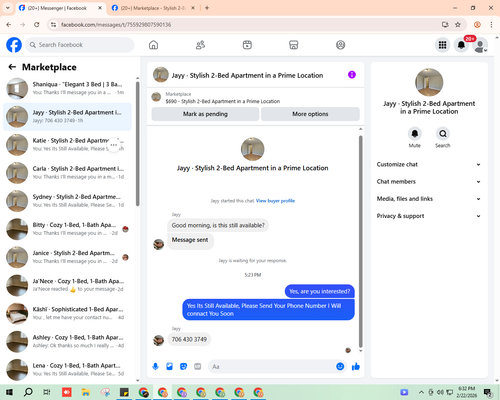Go to the Home feed icon
The height and width of the screenshot is (400, 500).
(x=153, y=45)
